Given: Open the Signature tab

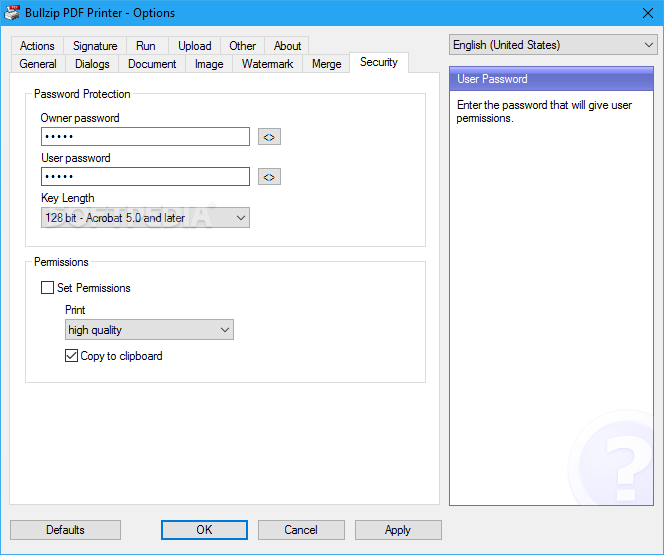Looking at the screenshot, I should tap(95, 46).
